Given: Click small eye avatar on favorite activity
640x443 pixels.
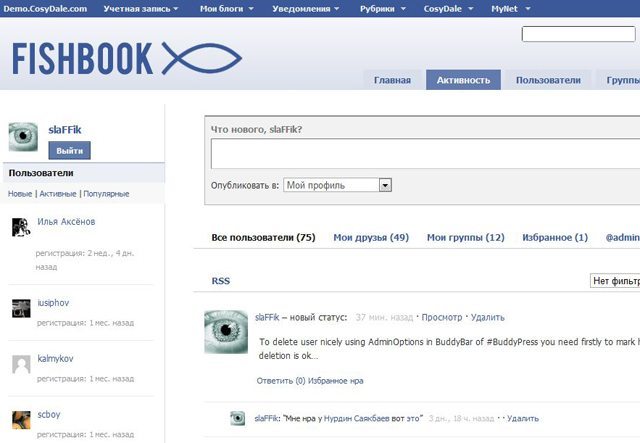Looking at the screenshot, I should coord(238,418).
